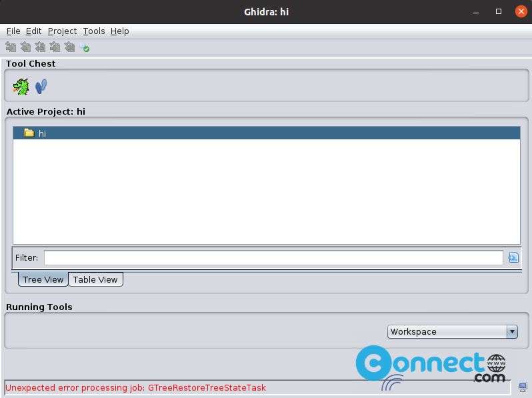This screenshot has height=398, width=532.
Task: Click the Update Checked Out File icon
Action: click(40, 47)
